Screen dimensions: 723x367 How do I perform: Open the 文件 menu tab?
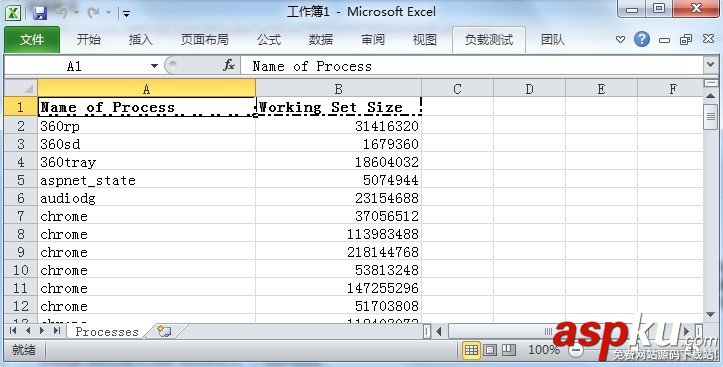click(x=32, y=40)
